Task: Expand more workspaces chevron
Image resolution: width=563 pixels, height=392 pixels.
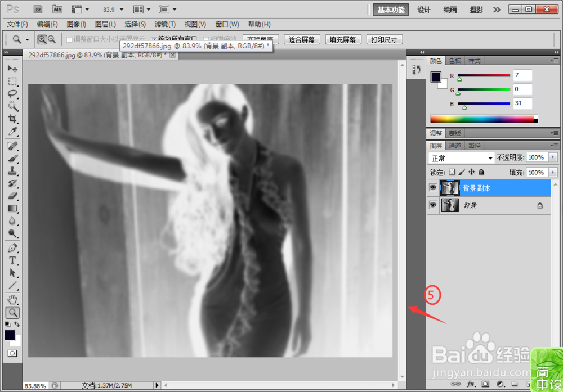Action: point(497,10)
